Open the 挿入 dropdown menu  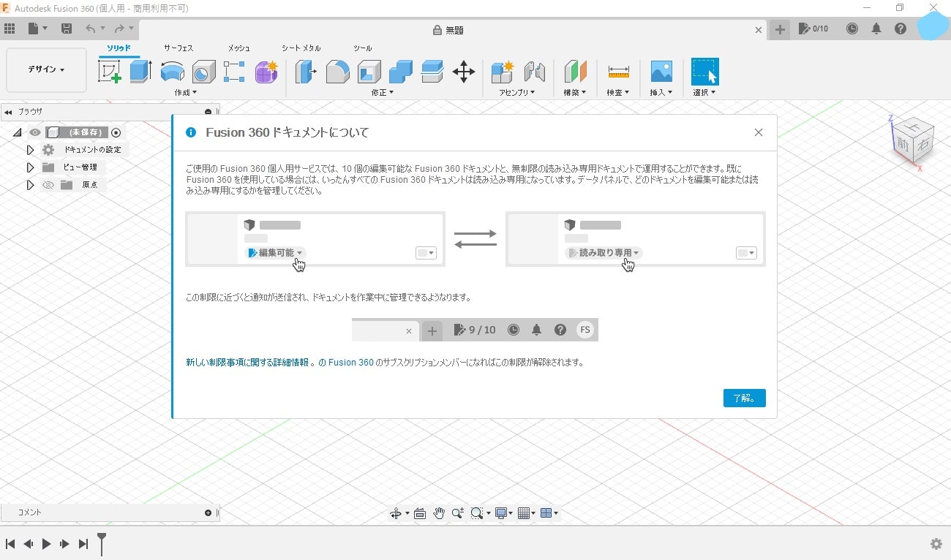point(661,92)
